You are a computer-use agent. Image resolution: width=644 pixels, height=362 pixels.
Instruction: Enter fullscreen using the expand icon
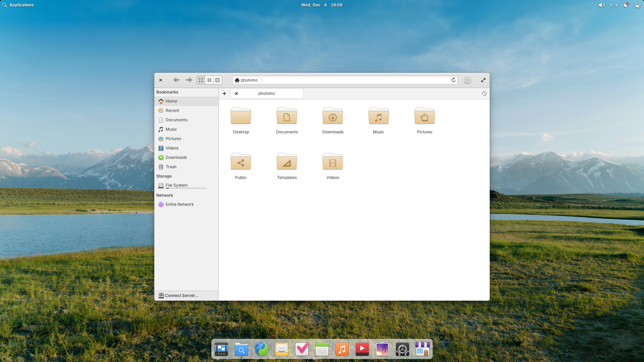pyautogui.click(x=483, y=80)
